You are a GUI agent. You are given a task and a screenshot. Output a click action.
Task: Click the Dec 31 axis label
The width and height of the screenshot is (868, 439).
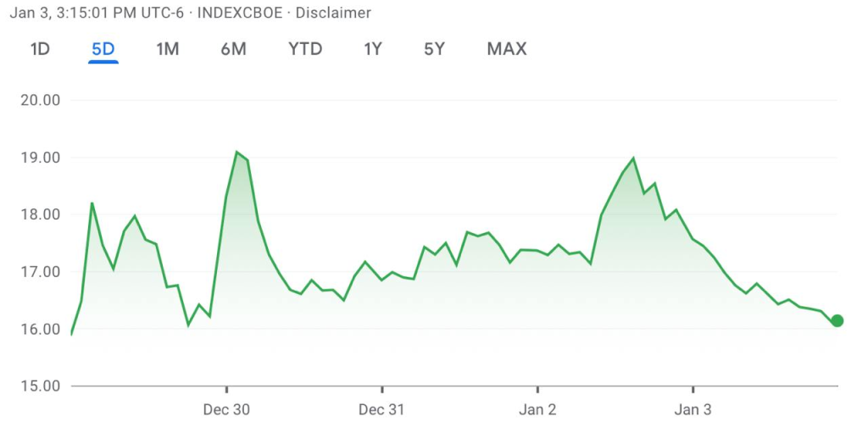point(381,410)
